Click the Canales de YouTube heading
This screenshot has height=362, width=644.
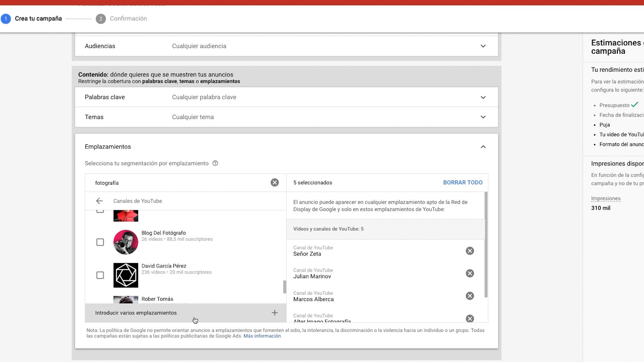(138, 201)
